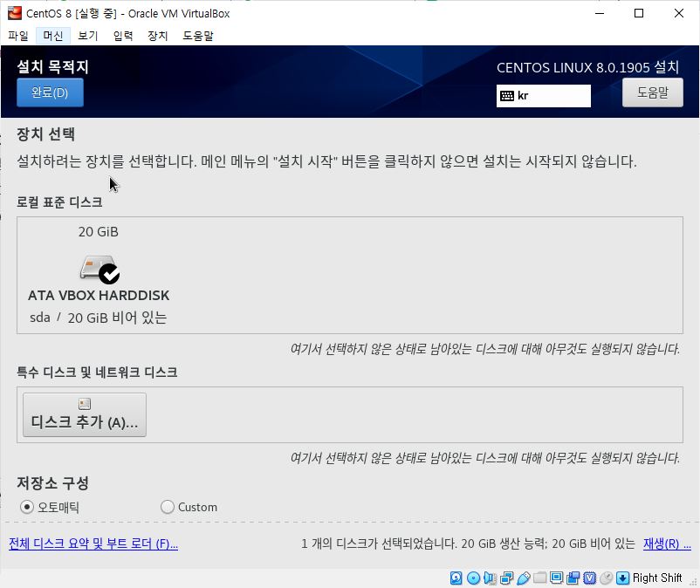Open 전체 디스크 요약 및 부트 로더 link

pyautogui.click(x=93, y=544)
